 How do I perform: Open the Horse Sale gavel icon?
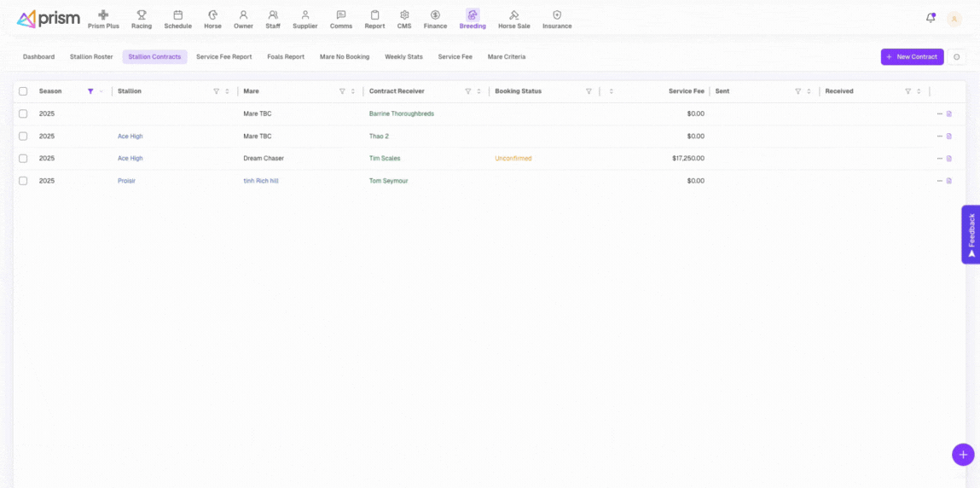click(513, 15)
